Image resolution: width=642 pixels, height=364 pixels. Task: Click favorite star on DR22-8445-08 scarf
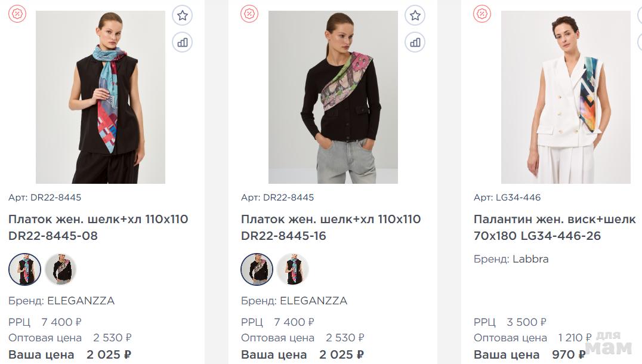tap(183, 16)
